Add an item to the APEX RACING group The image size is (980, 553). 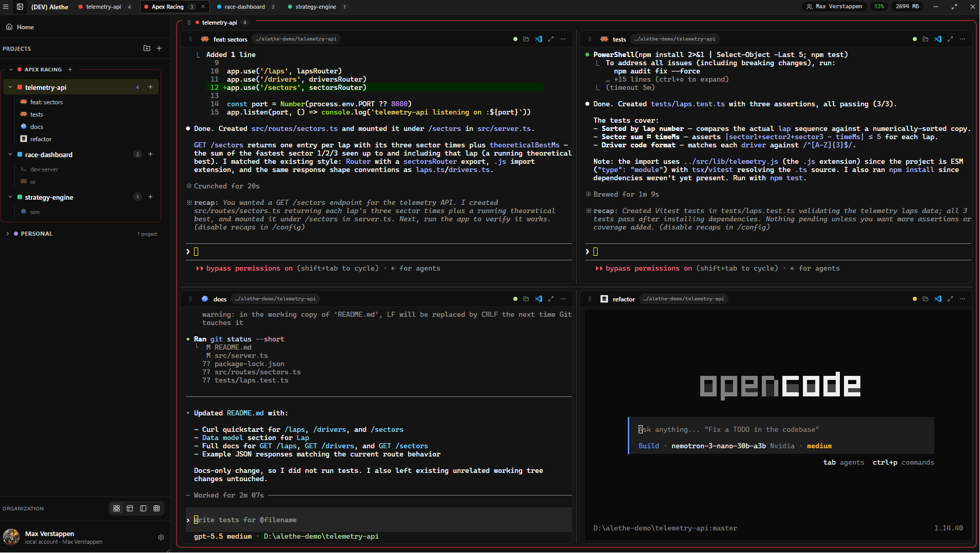70,69
